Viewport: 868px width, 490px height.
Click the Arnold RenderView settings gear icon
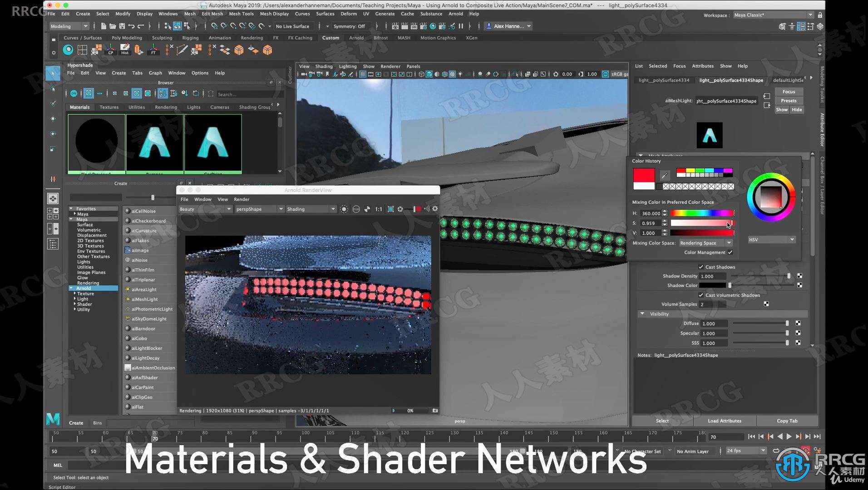coord(435,209)
